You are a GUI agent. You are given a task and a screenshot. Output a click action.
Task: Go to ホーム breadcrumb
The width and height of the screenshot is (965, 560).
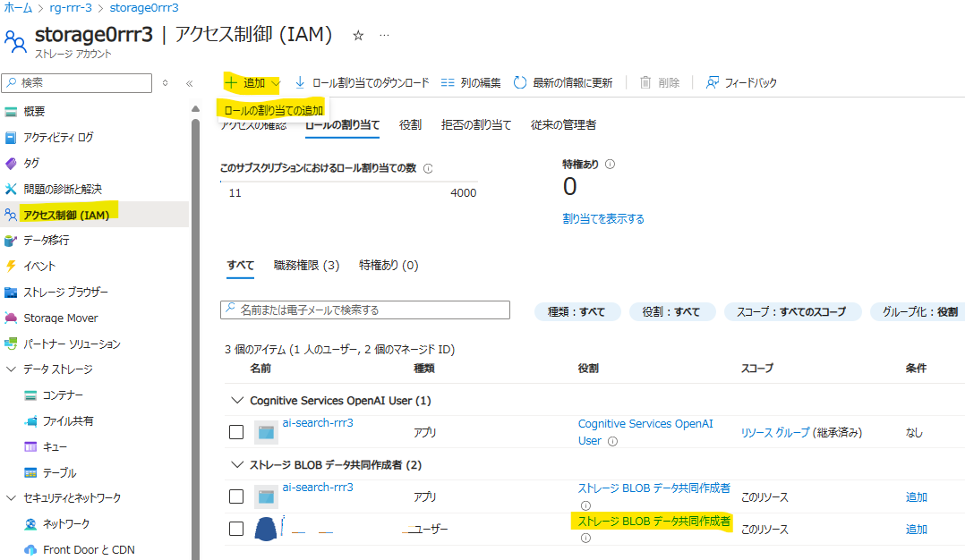18,8
